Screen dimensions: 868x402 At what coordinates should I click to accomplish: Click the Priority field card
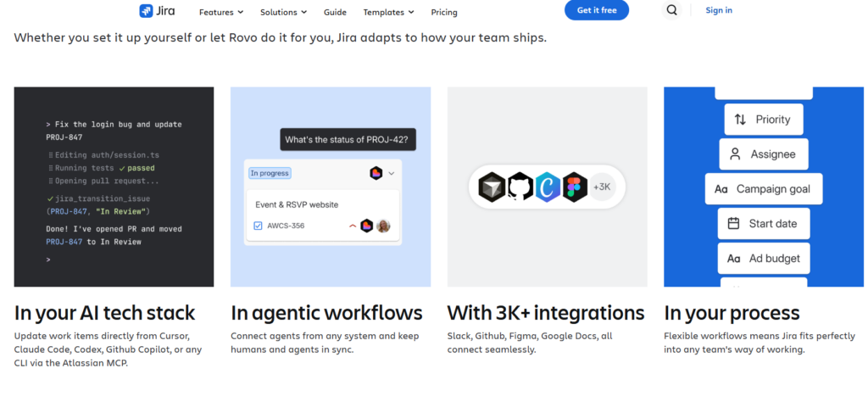[764, 120]
